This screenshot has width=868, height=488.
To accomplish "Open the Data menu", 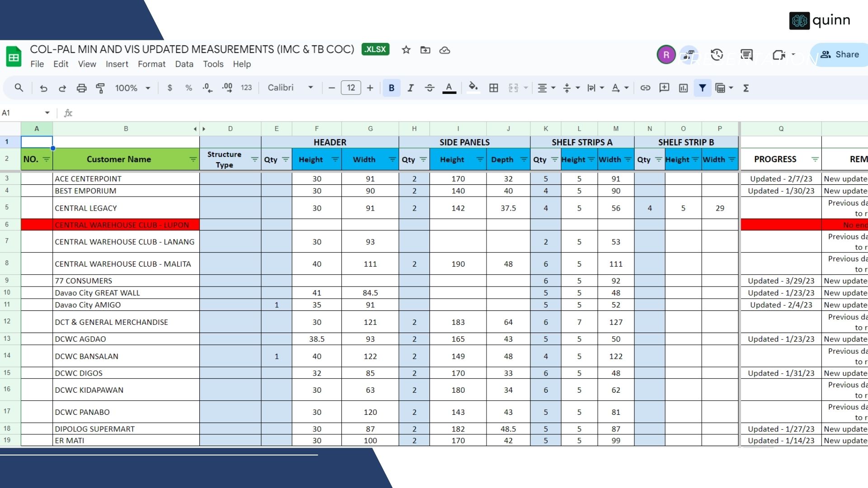I will point(184,64).
